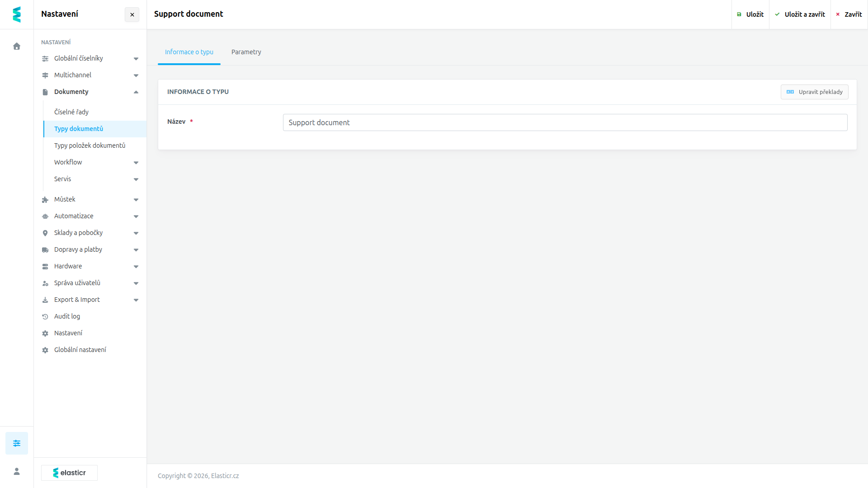Click the Zavřít button
The image size is (868, 488).
pyautogui.click(x=849, y=14)
